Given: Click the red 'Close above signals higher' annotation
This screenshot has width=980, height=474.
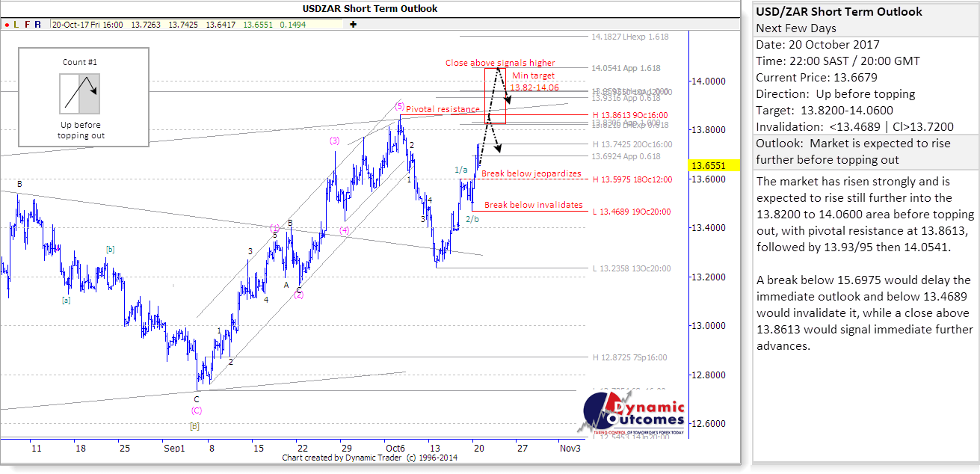Looking at the screenshot, I should (x=500, y=63).
